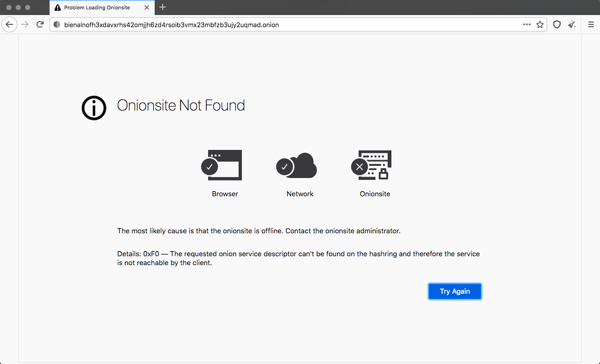The image size is (600, 364).
Task: Click the 'Browser' label under the icon
Action: coord(225,194)
